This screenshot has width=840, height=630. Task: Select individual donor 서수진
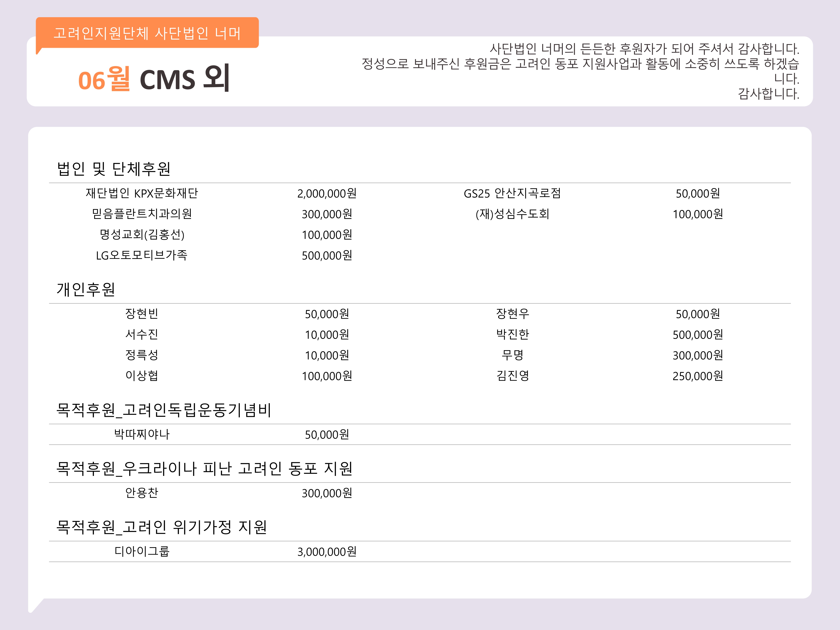pos(142,334)
